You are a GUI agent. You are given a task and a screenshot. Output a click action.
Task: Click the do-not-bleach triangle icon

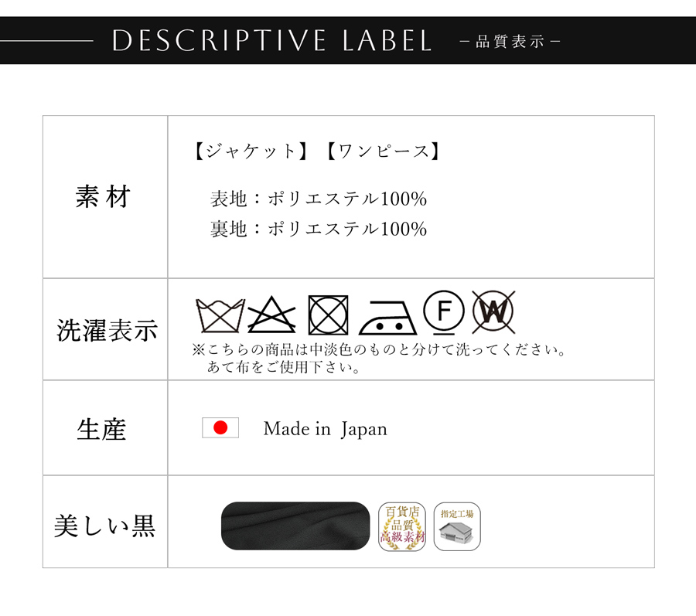click(x=271, y=315)
